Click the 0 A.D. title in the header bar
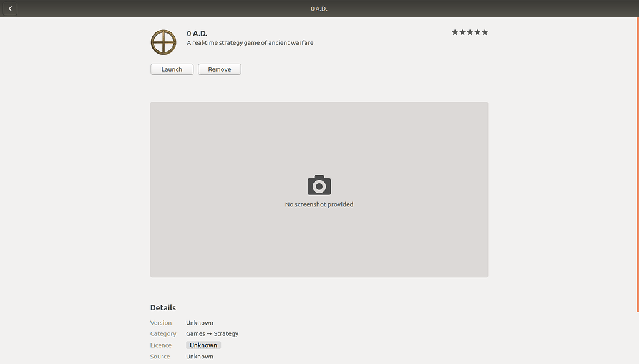639x364 pixels. (319, 8)
